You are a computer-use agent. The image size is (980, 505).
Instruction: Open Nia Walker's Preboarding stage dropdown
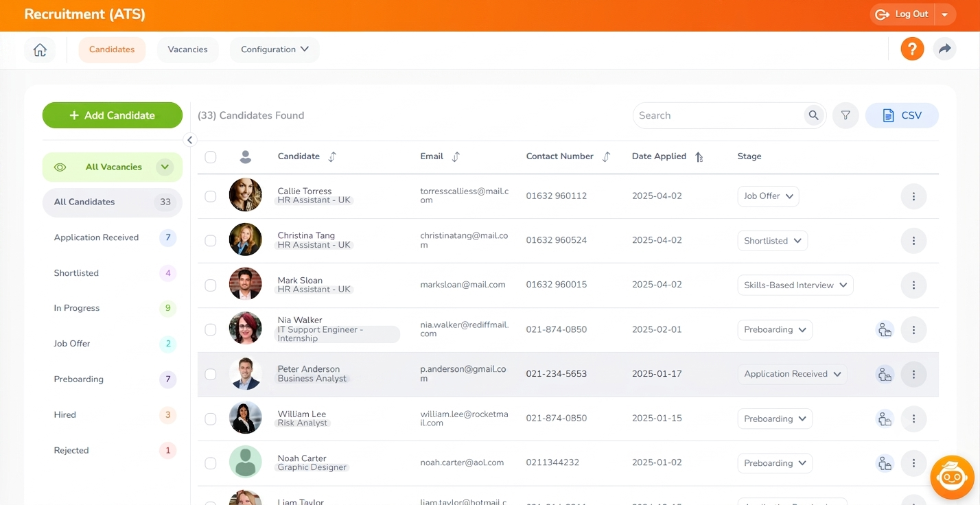pos(775,330)
